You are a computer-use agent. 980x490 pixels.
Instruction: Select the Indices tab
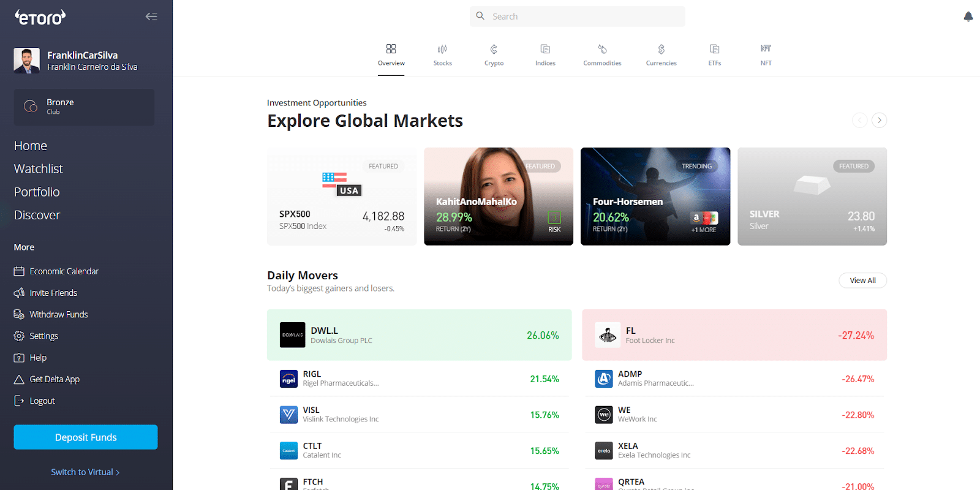(545, 55)
